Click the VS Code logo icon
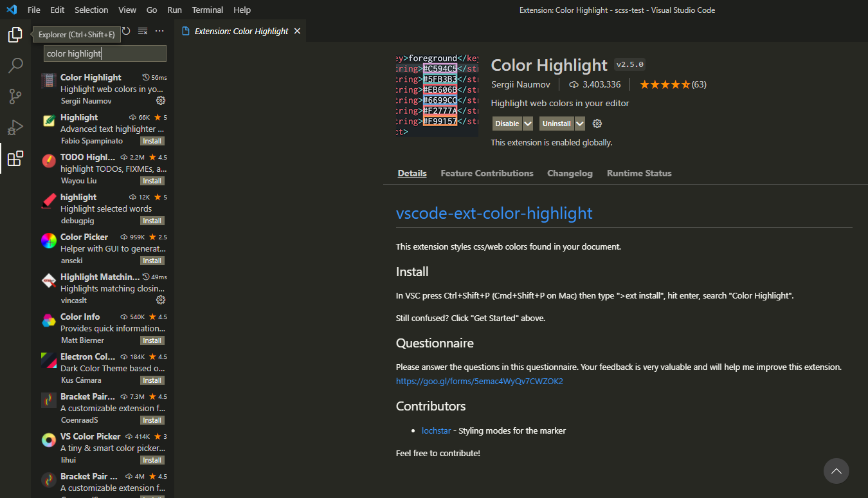Viewport: 868px width, 498px height. click(x=12, y=10)
